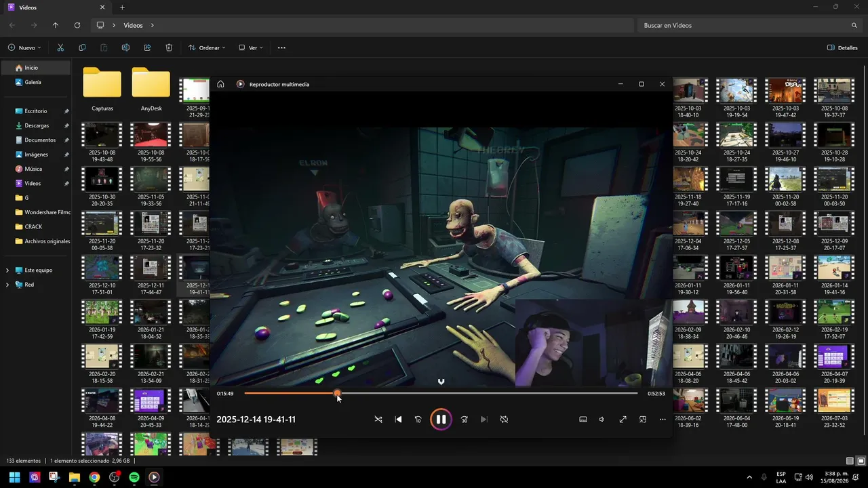Click the Copy icon in Explorer toolbar

[82, 47]
